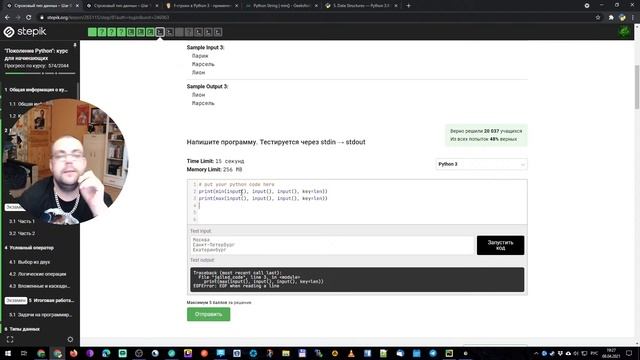Open section 6 Типы данных
640x360 pixels.
click(22, 329)
